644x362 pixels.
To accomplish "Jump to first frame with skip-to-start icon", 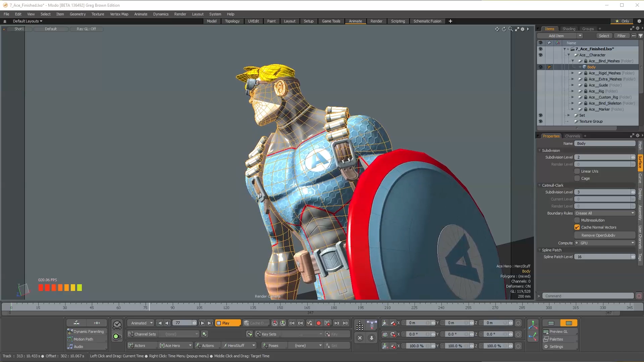I will 159,323.
